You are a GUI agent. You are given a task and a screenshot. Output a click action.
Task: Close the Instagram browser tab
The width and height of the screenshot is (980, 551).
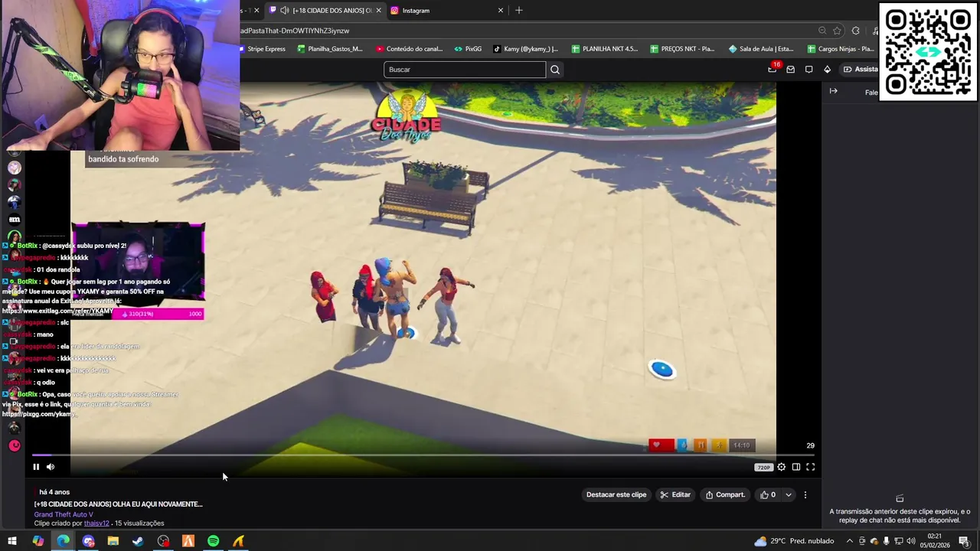coord(501,10)
